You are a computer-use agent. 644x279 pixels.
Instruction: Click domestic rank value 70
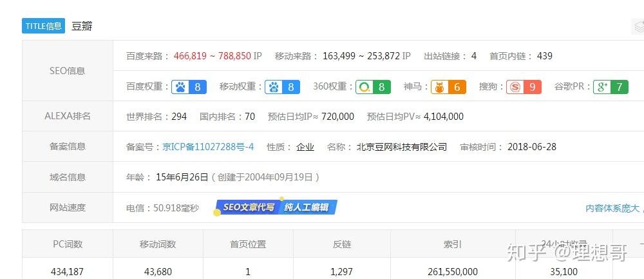tap(250, 117)
